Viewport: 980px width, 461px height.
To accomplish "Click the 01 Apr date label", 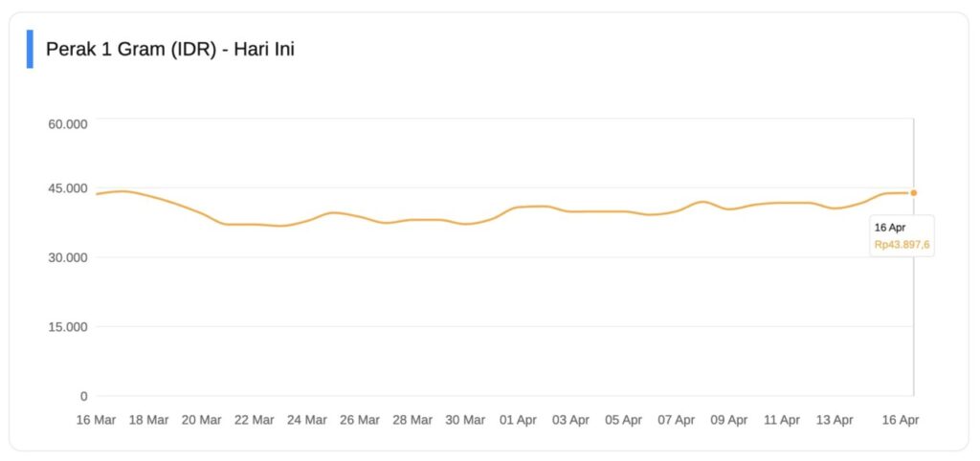I will (518, 420).
